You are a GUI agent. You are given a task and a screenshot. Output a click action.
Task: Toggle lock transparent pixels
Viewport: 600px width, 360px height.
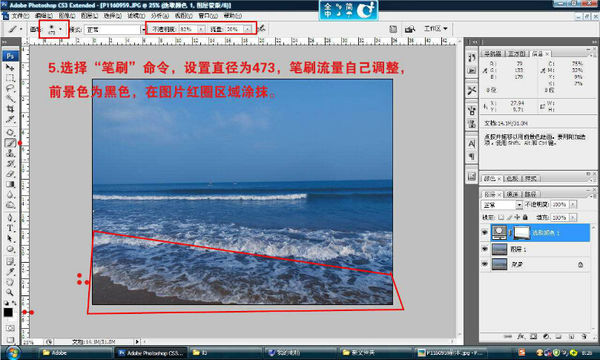pos(501,217)
